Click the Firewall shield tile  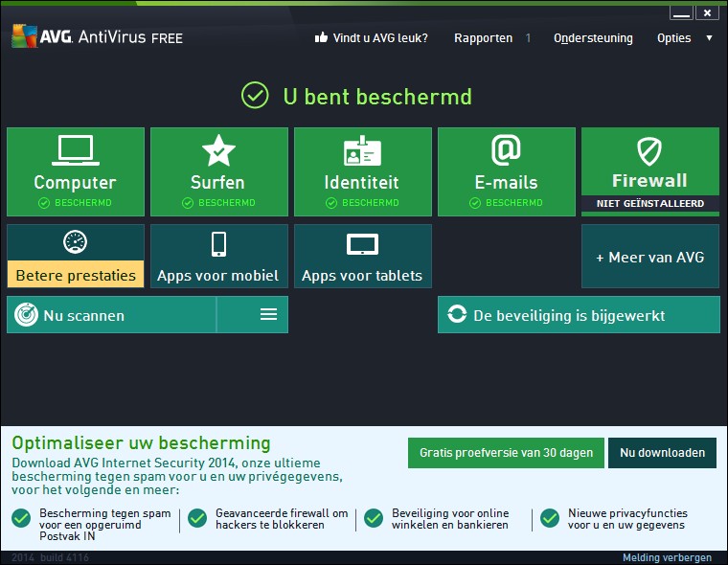pos(649,165)
